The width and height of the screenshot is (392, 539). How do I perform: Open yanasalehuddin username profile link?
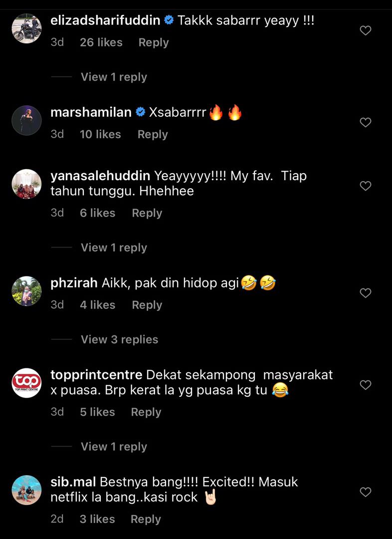coord(100,176)
